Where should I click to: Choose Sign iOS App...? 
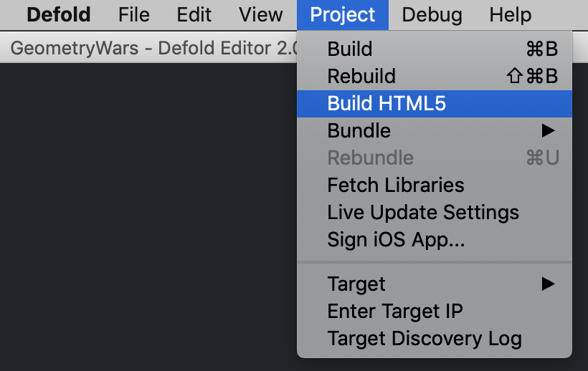click(x=396, y=239)
